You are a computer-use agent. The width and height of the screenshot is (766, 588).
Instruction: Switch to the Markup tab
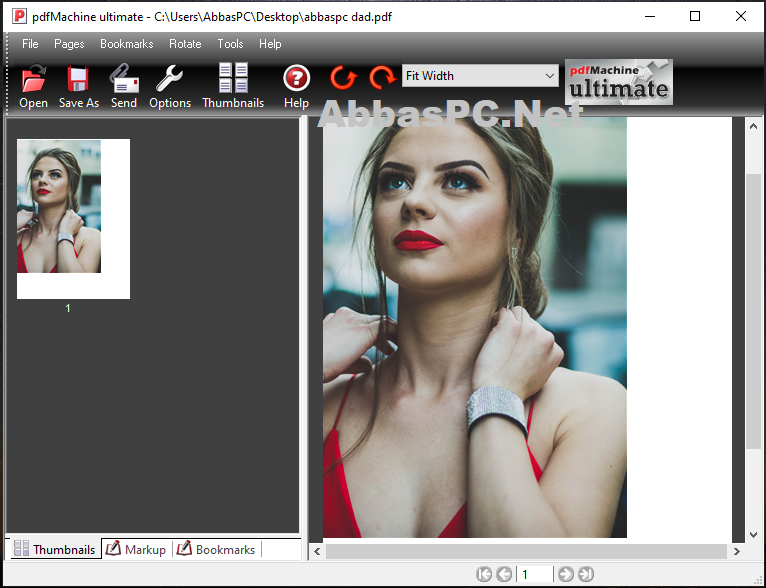(136, 549)
